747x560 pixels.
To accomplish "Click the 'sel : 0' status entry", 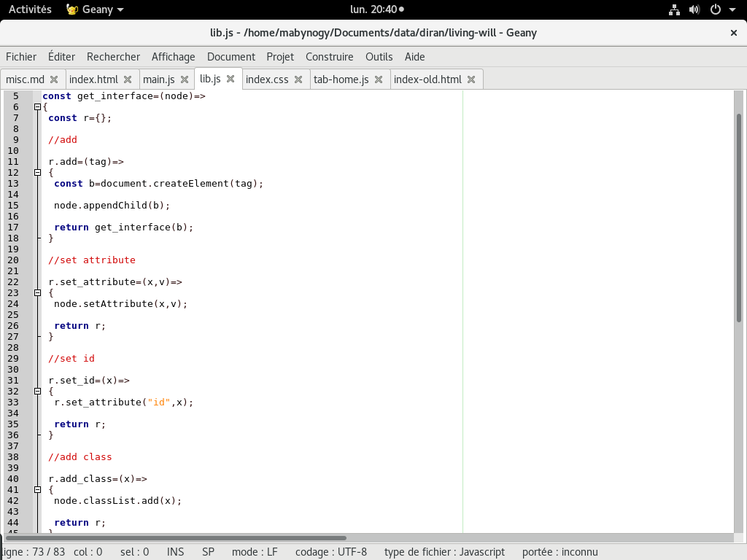I will click(135, 553).
